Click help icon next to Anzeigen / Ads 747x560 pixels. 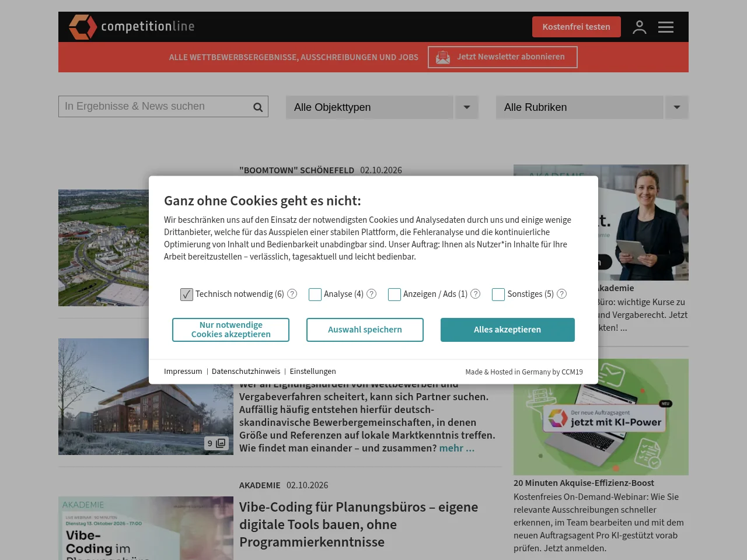point(476,294)
